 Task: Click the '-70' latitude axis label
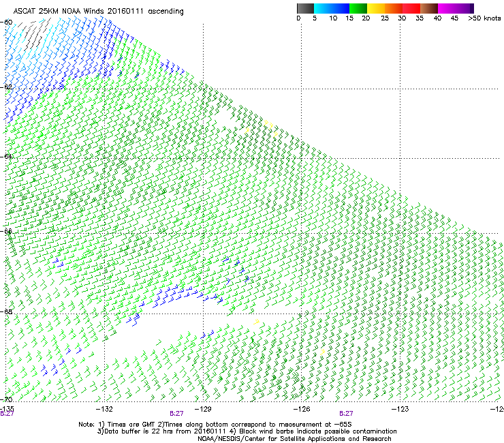click(x=6, y=399)
